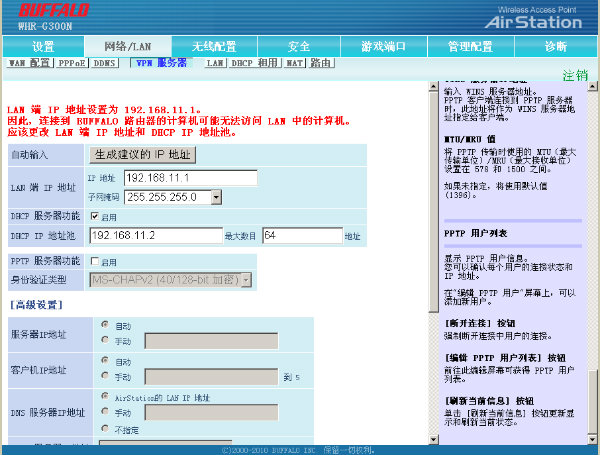The width and height of the screenshot is (600, 455).
Task: Click the 客户机IP地址 manual input field
Action: pos(211,377)
